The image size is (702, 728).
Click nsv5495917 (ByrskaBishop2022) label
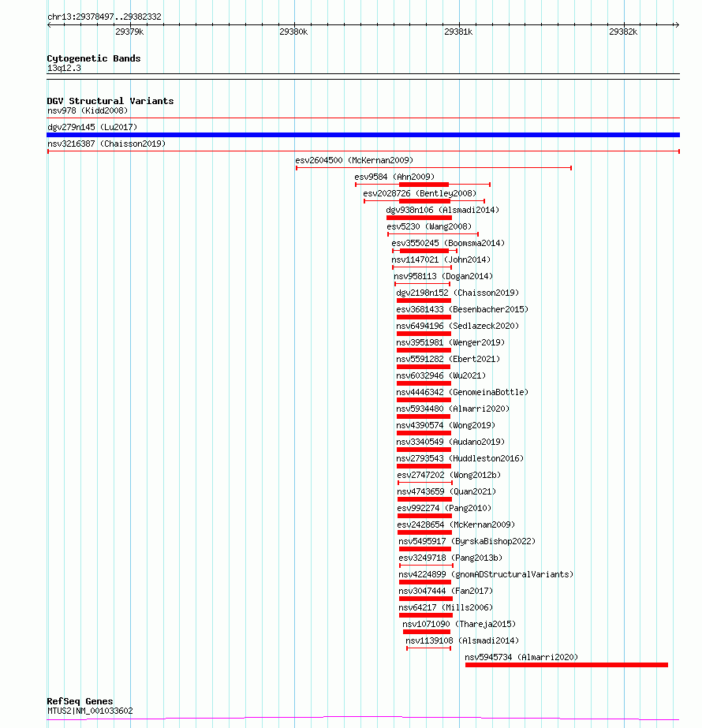coord(467,541)
